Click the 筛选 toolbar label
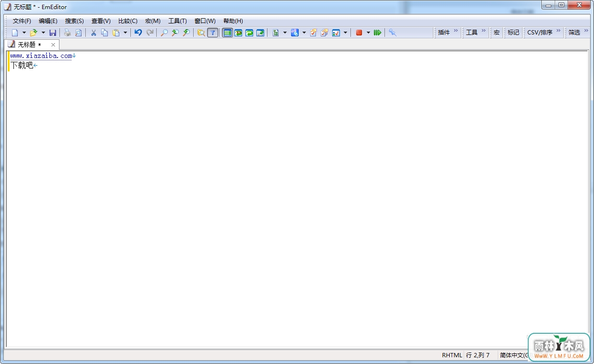594x364 pixels. [574, 33]
